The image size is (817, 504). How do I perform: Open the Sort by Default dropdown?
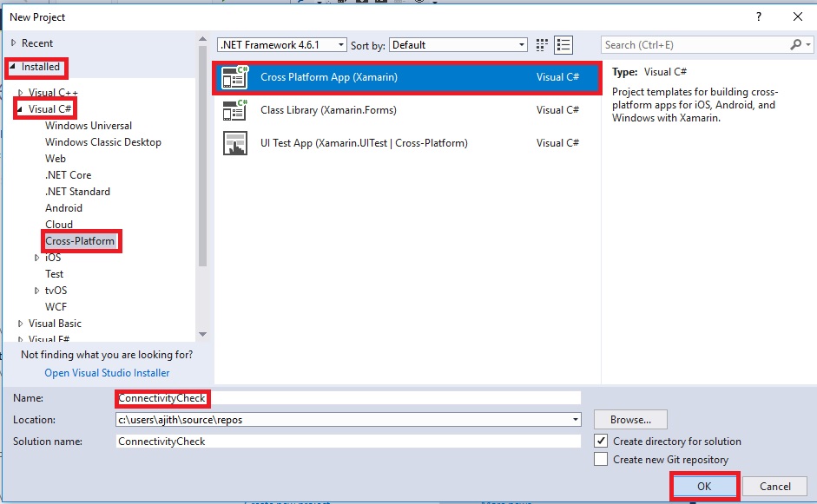click(x=458, y=45)
